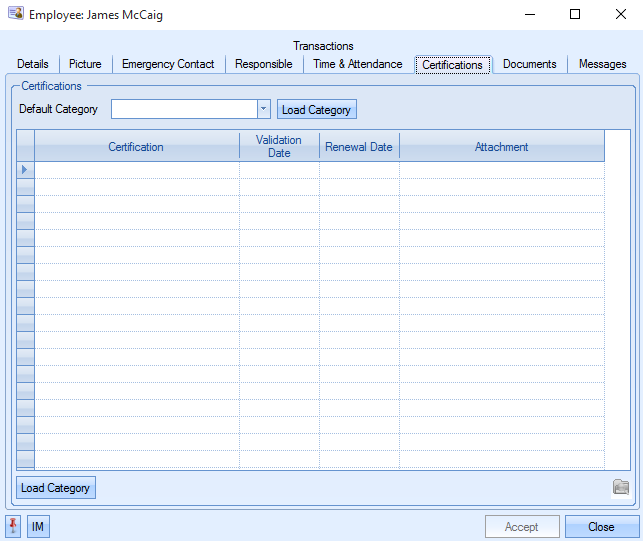Open the Documents tab
The width and height of the screenshot is (643, 541).
click(x=529, y=64)
